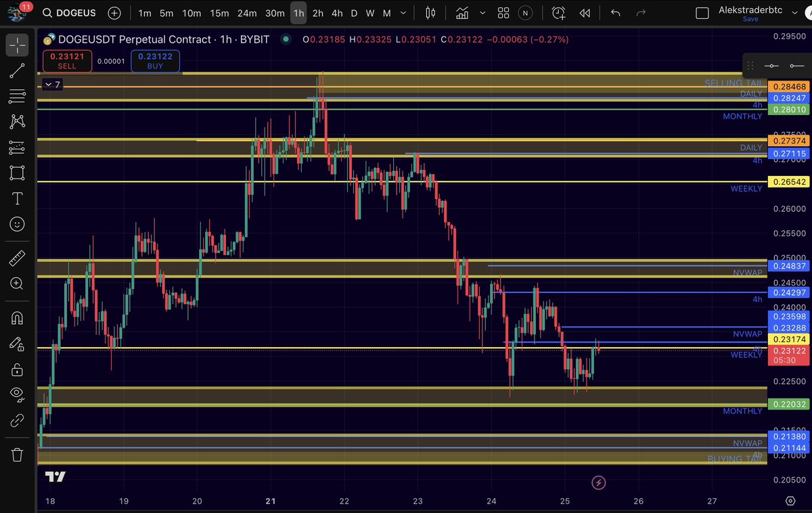Screen dimensions: 812x513
Task: Toggle the link drawings sync icon
Action: [x=17, y=420]
